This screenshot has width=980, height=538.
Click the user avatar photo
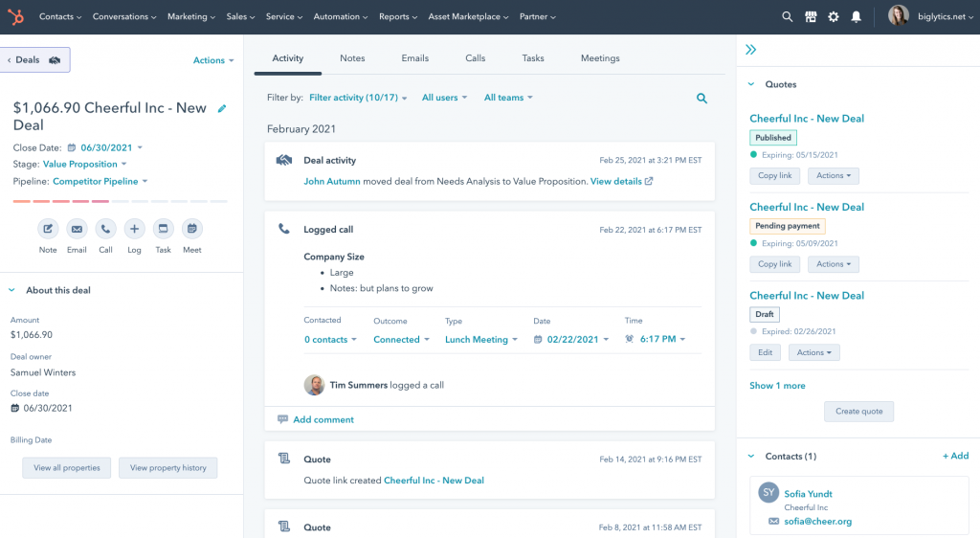(x=898, y=15)
